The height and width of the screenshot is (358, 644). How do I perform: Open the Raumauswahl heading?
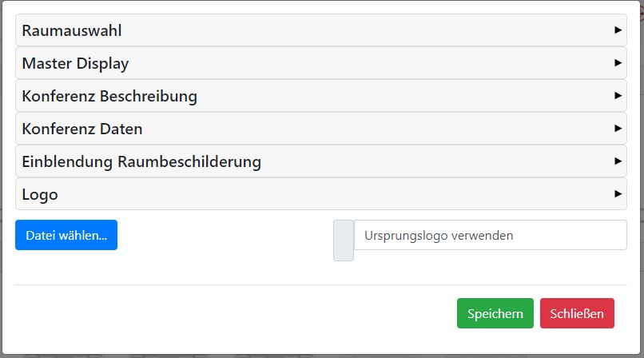point(72,31)
